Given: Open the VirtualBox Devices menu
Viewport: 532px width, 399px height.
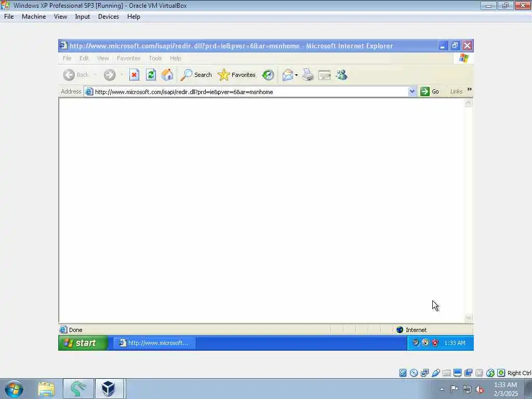Looking at the screenshot, I should point(109,17).
